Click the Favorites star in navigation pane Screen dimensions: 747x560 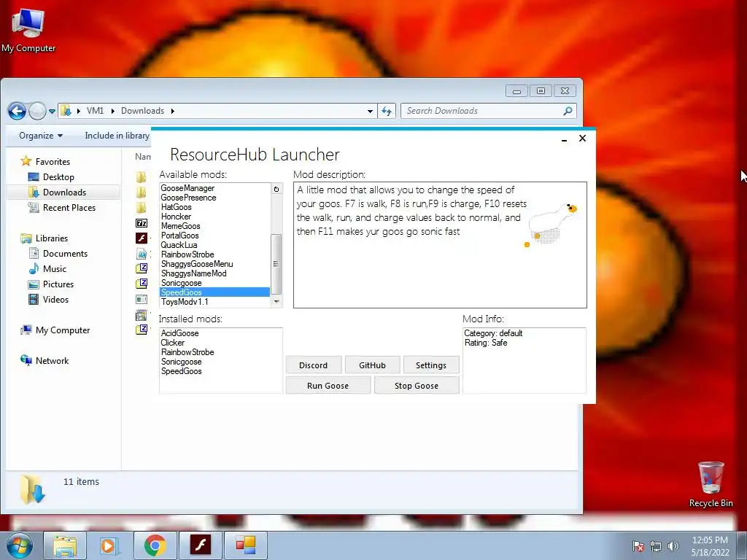(x=26, y=161)
